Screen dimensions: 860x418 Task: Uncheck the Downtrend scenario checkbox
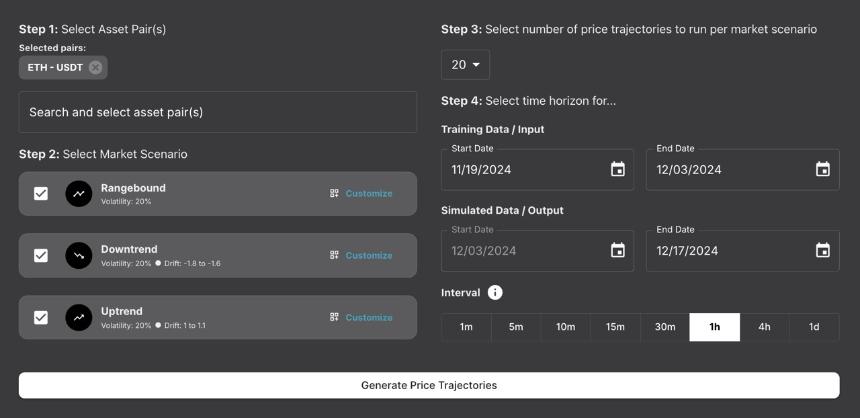(41, 256)
